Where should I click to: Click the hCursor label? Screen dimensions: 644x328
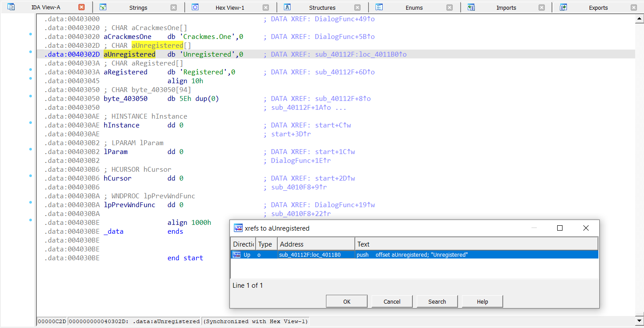[117, 178]
